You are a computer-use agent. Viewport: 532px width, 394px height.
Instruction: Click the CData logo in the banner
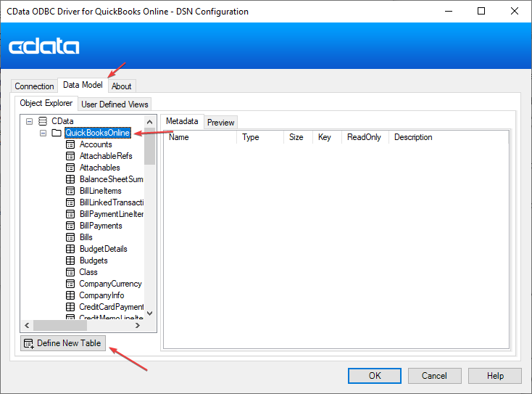click(x=43, y=46)
